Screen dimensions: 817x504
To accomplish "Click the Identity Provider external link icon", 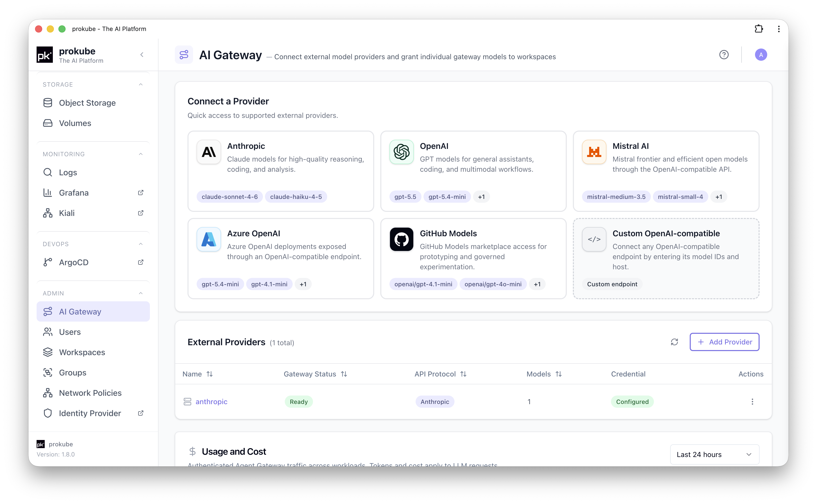I will 141,414.
